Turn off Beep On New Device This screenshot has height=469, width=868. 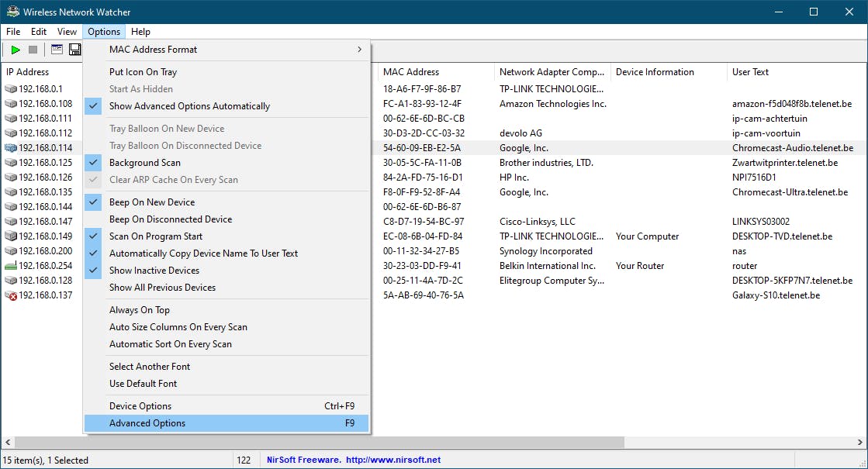pyautogui.click(x=227, y=202)
